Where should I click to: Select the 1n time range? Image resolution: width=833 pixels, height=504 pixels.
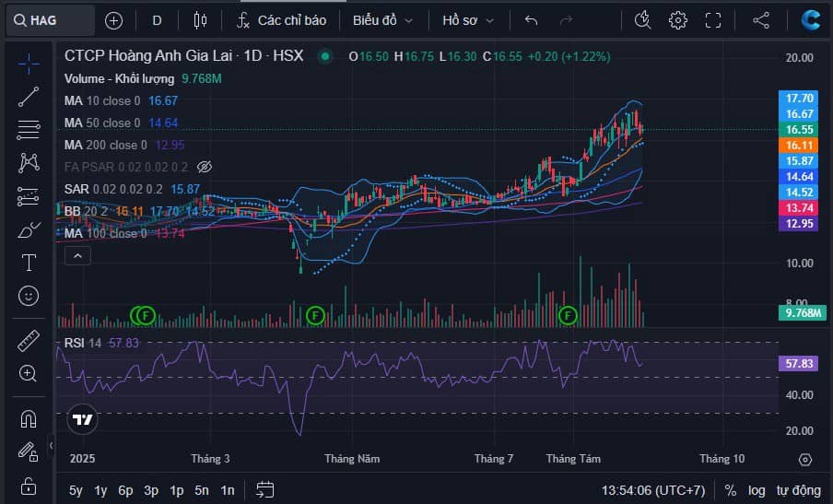228,490
